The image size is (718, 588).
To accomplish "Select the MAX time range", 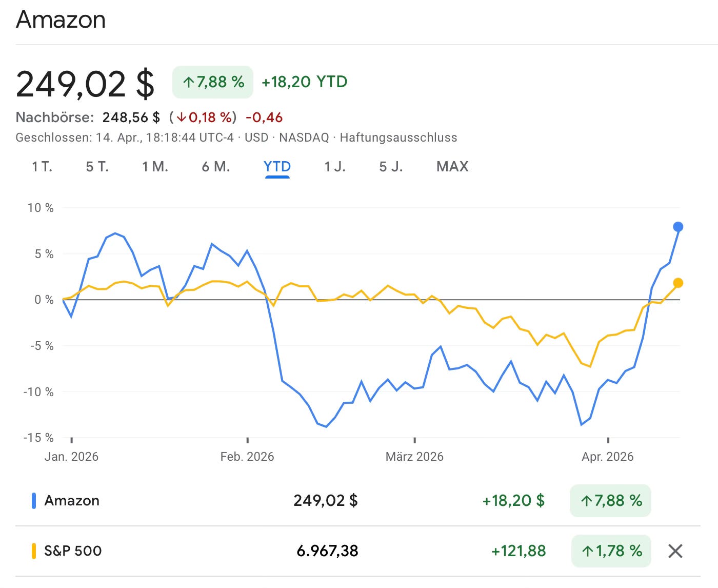I will [452, 167].
